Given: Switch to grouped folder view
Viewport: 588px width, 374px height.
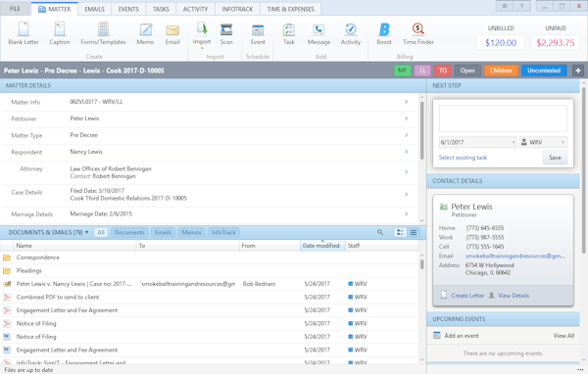Looking at the screenshot, I should click(400, 232).
